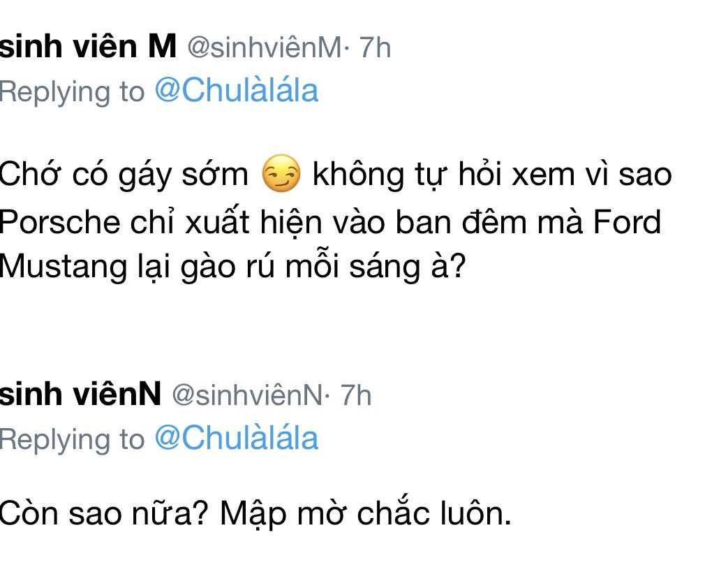The image size is (705, 588).
Task: Click 'Replying to' label in sinh viênN's tweet
Action: click(73, 439)
